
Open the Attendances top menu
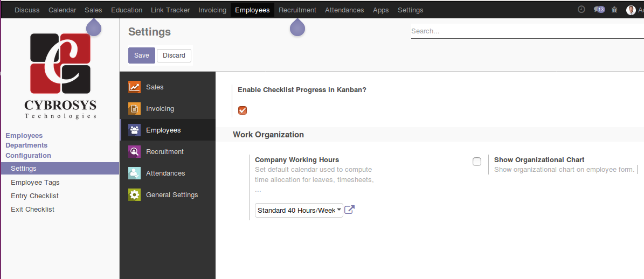tap(344, 10)
